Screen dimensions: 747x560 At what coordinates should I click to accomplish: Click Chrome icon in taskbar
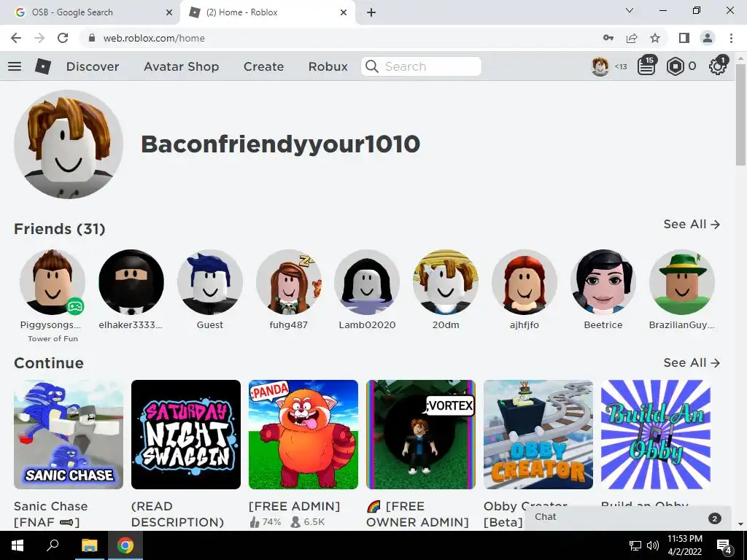pyautogui.click(x=125, y=545)
